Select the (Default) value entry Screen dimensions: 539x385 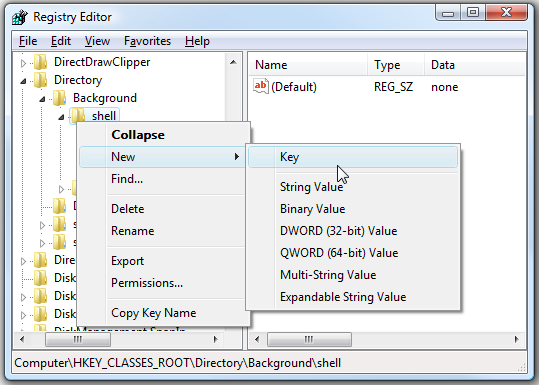(294, 87)
